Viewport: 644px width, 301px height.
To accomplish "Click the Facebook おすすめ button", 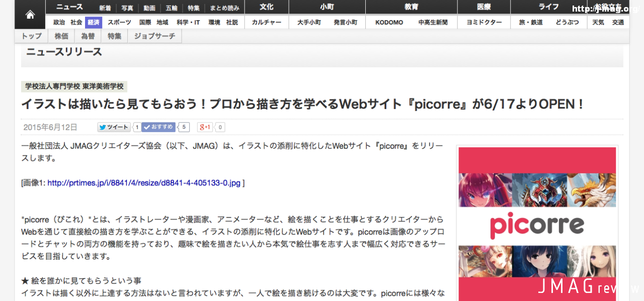I will (158, 127).
